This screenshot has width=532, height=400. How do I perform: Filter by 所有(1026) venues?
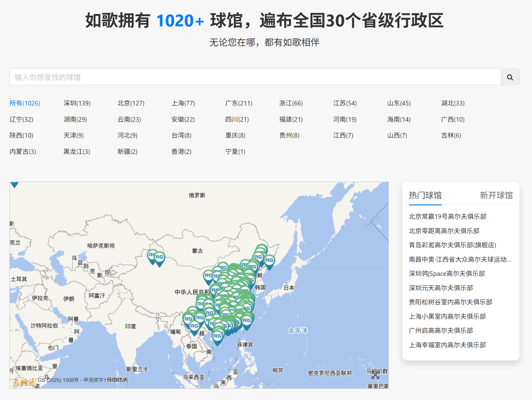point(25,103)
